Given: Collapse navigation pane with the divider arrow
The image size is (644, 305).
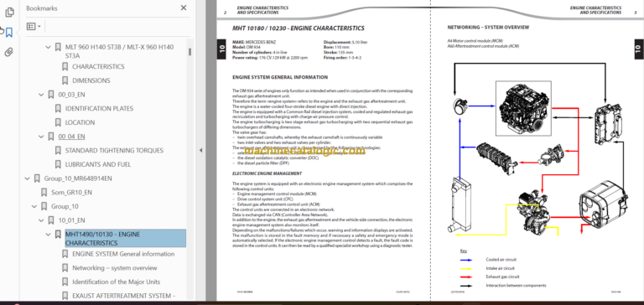Looking at the screenshot, I should point(200,150).
